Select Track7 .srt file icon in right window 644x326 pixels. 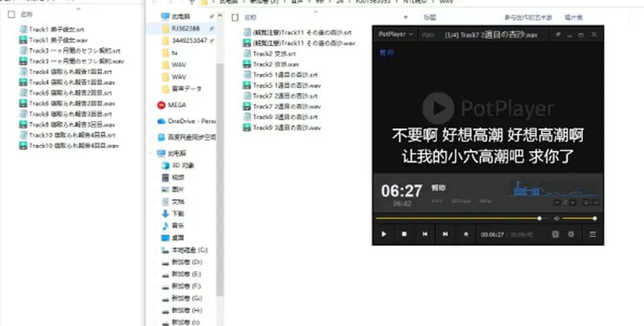click(x=247, y=96)
